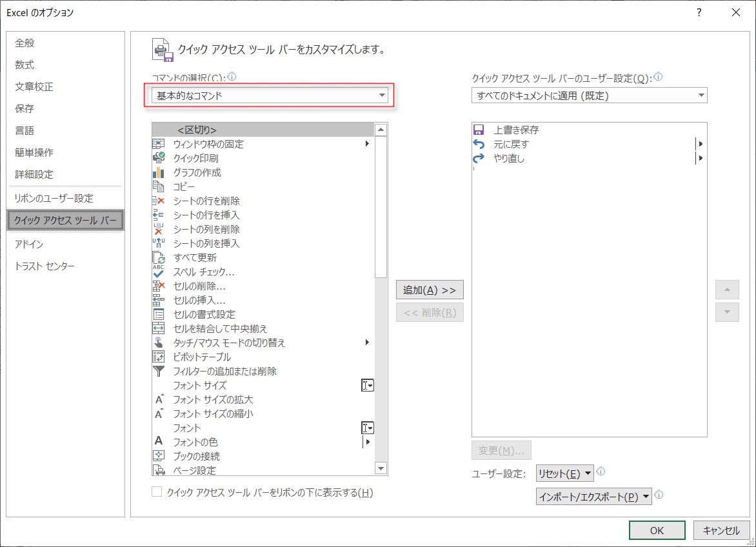Select the フォント サイズの拡大 icon
The image size is (756, 547).
coord(159,399)
